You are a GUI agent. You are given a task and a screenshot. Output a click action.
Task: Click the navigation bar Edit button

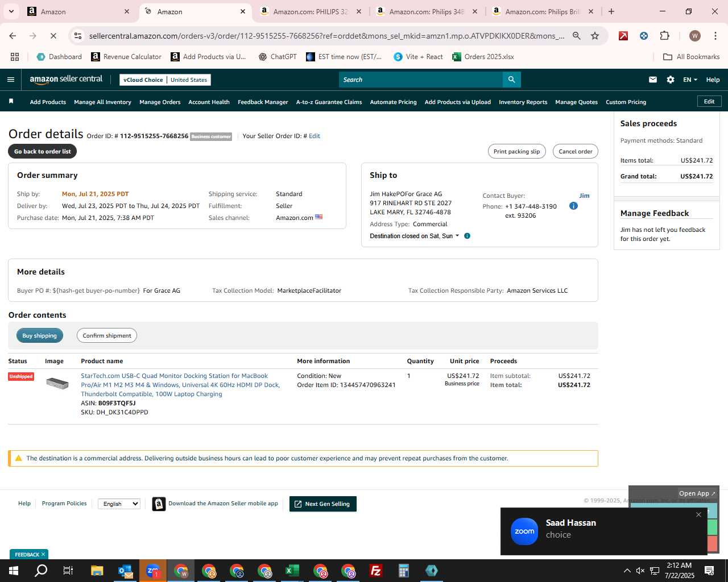(x=709, y=101)
